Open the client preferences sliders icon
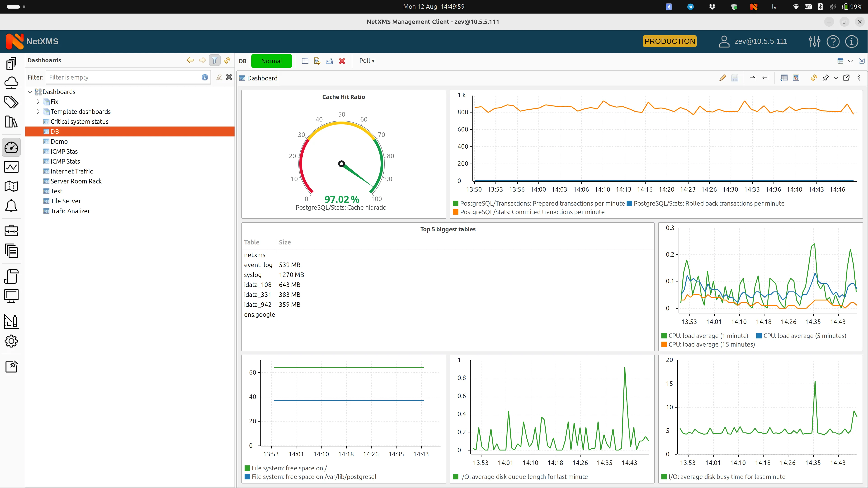868x488 pixels. coord(814,41)
